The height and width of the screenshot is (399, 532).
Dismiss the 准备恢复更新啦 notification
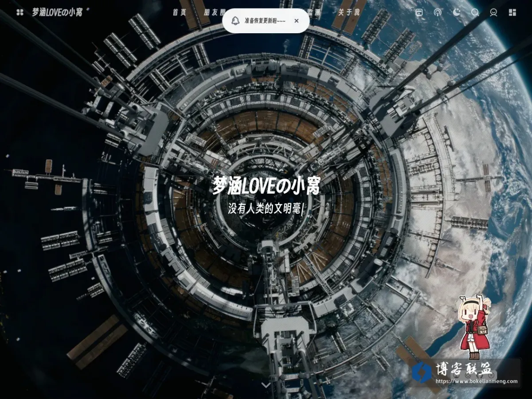click(x=297, y=20)
